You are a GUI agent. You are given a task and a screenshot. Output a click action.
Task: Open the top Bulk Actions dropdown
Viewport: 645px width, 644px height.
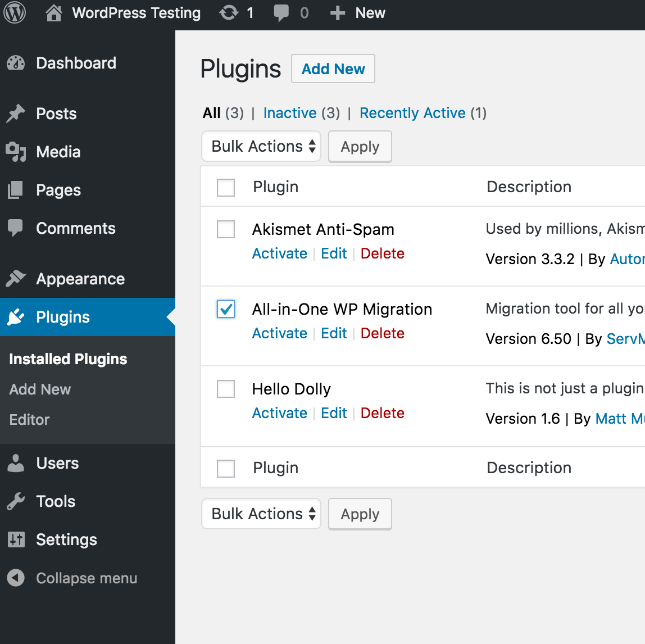click(x=261, y=147)
